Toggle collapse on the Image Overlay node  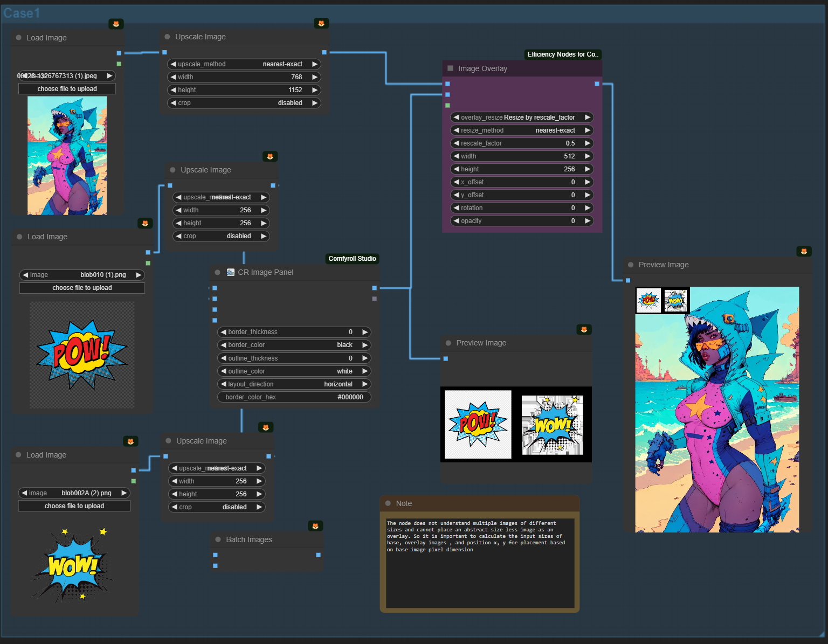tap(450, 68)
